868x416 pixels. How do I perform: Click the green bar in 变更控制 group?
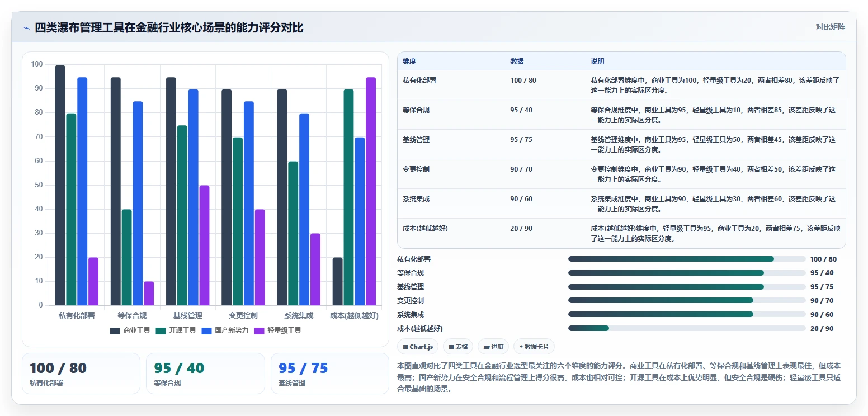(238, 221)
